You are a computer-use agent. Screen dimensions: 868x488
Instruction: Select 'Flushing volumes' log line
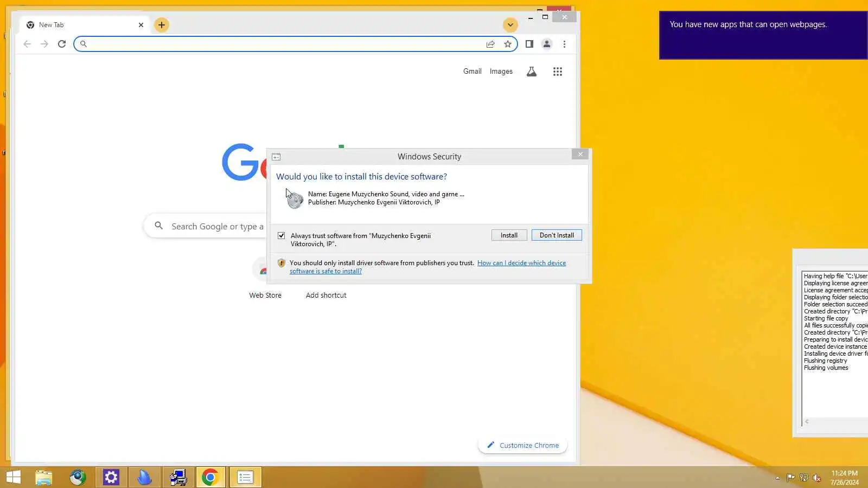click(x=826, y=368)
